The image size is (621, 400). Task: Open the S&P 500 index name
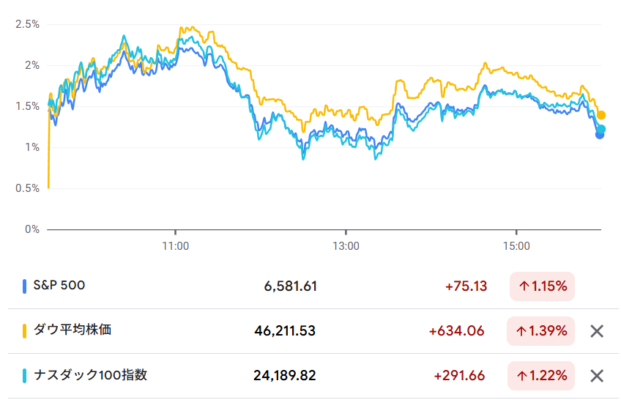click(59, 286)
